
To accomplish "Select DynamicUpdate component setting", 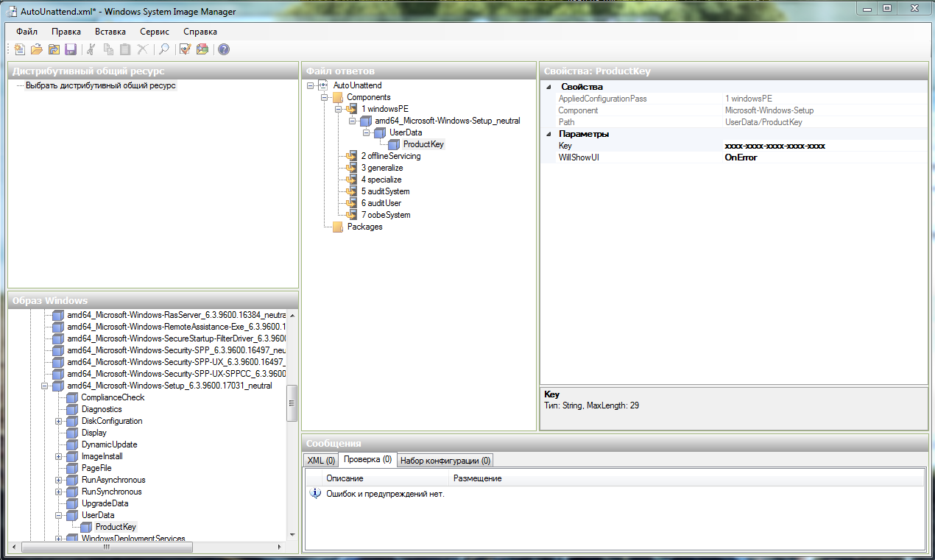I will click(109, 444).
